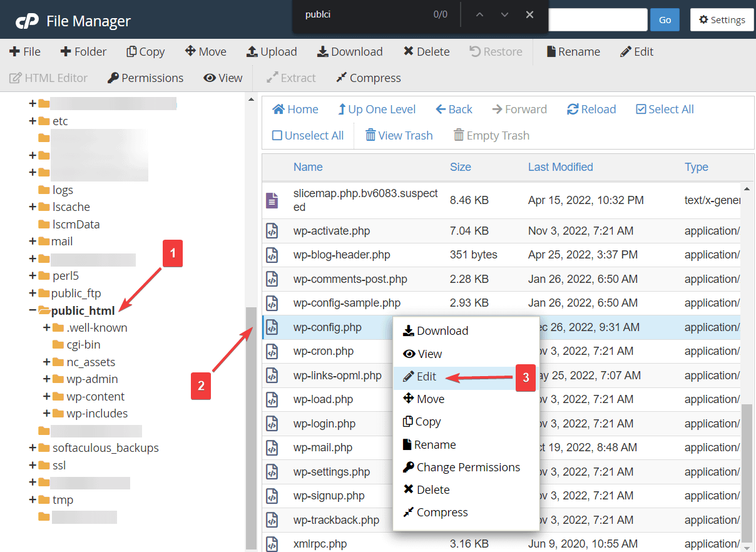The width and height of the screenshot is (756, 552).
Task: Choose Copy in context menu
Action: [466, 422]
